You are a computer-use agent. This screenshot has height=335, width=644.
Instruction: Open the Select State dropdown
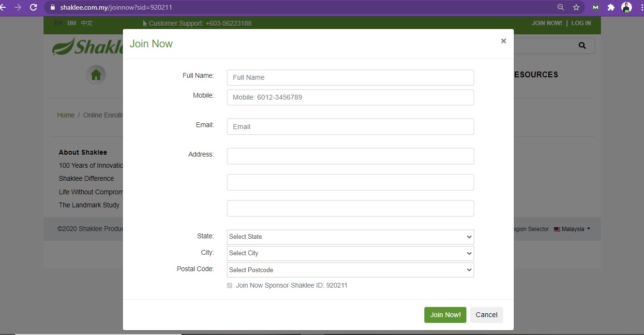tap(350, 237)
